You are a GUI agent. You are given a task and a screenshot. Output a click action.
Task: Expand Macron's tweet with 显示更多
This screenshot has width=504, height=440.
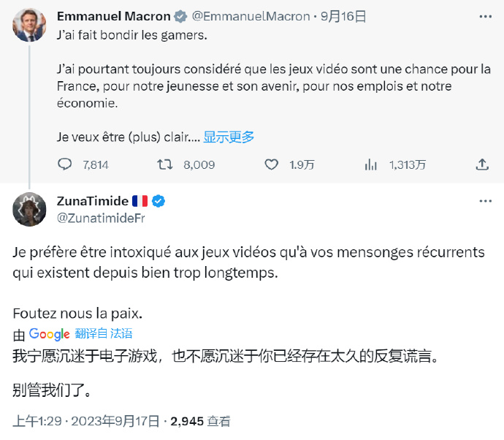(x=229, y=137)
